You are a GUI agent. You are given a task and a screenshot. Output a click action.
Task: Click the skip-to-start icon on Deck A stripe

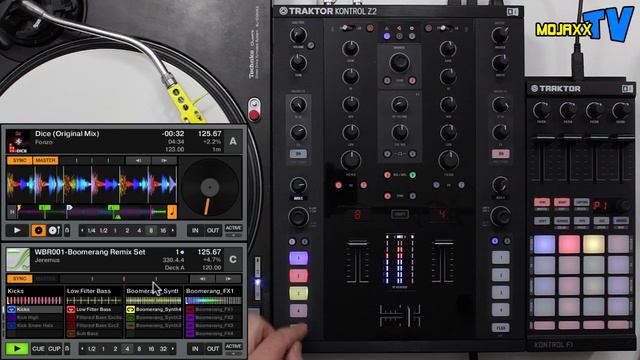(12, 212)
